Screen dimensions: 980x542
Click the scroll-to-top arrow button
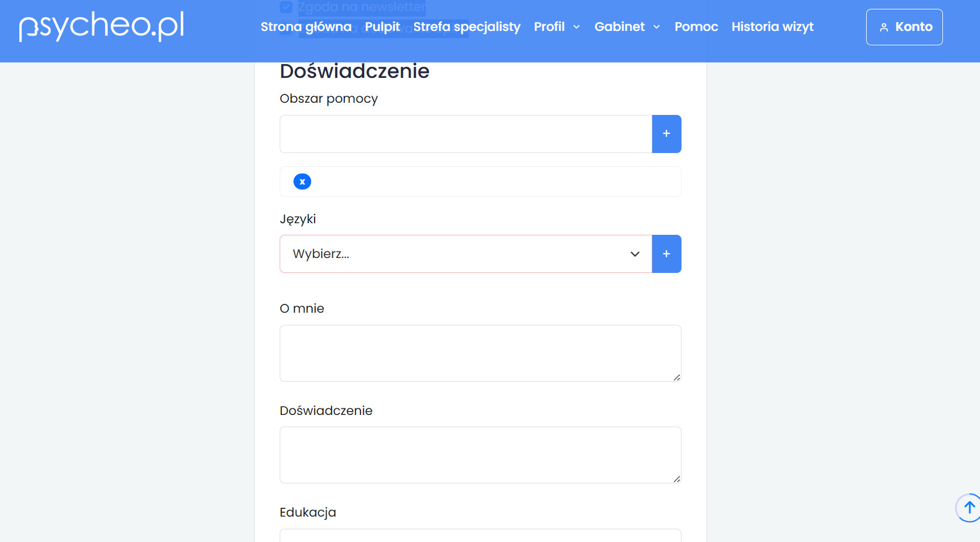click(968, 507)
